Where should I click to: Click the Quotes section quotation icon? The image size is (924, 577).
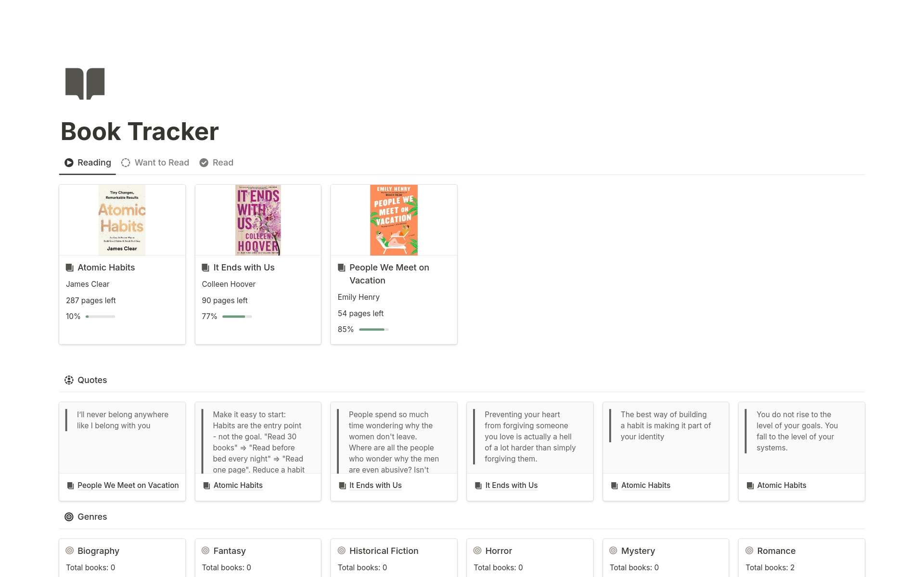coord(69,380)
